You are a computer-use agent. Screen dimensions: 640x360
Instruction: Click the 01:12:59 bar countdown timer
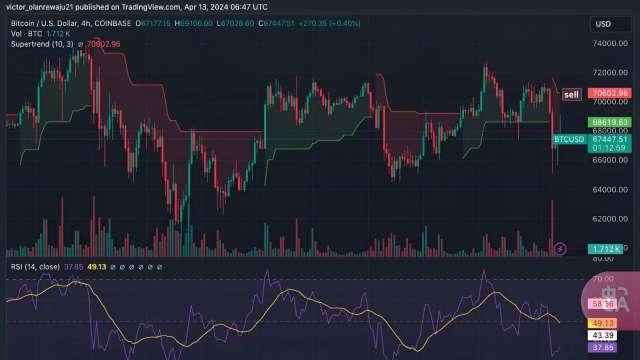coord(609,148)
